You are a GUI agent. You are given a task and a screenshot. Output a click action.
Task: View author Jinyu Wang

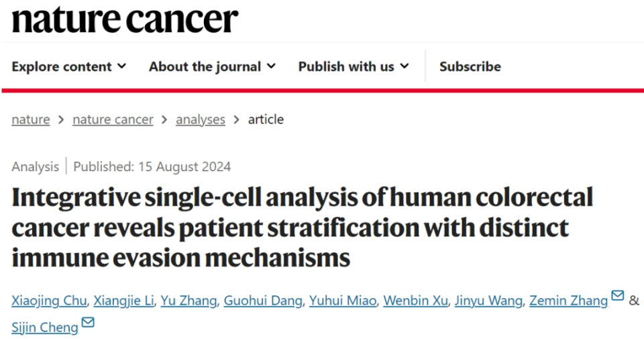[489, 301]
